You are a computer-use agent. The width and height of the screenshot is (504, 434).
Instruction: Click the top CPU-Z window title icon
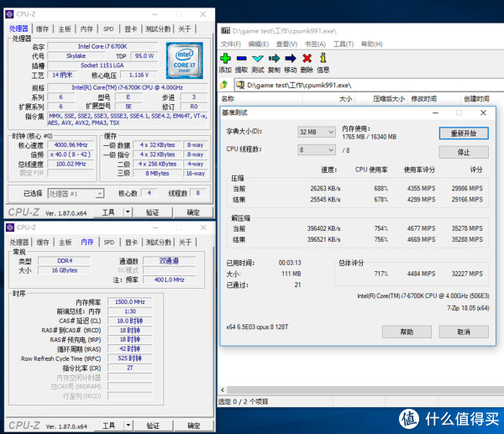click(x=9, y=14)
